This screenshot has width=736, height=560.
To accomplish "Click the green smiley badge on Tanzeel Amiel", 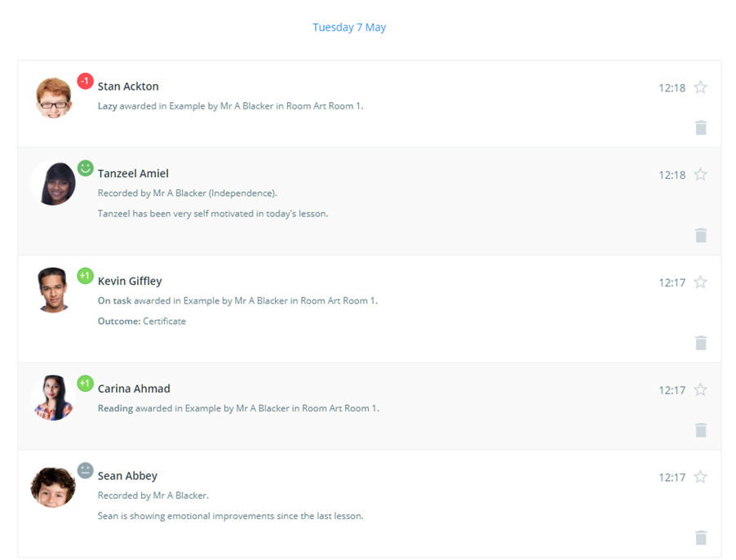I will [x=84, y=167].
